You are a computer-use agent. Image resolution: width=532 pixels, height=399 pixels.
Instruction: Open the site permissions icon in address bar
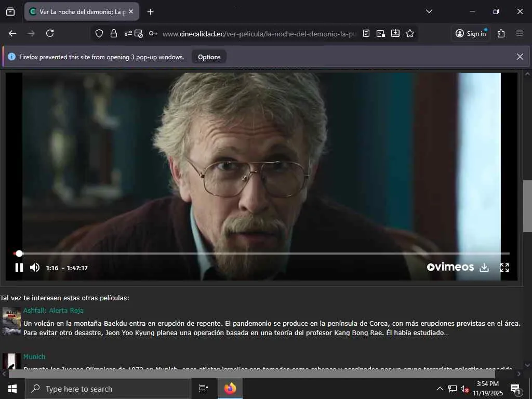pyautogui.click(x=128, y=33)
